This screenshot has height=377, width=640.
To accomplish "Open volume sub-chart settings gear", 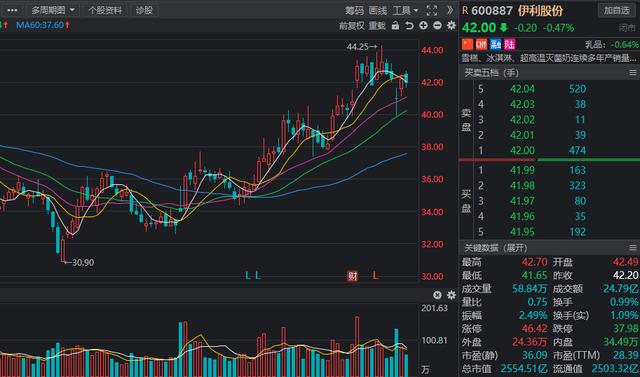I will tap(451, 295).
